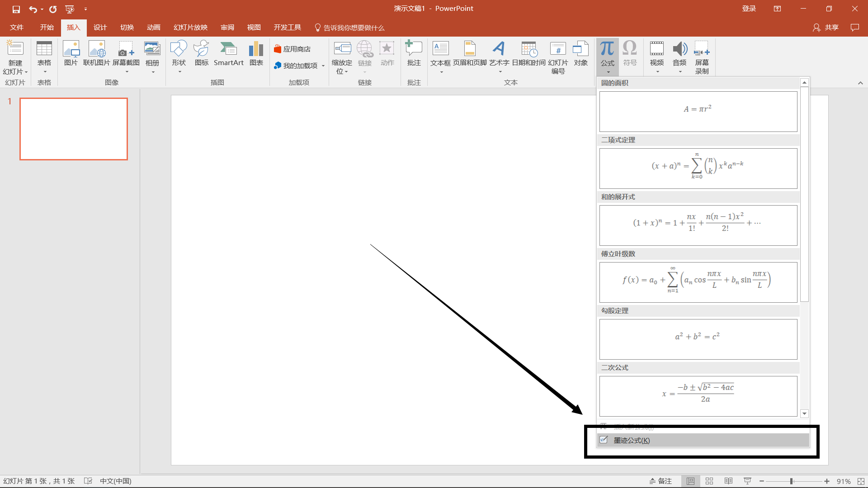868x488 pixels.
Task: Switch to the Design (设计) tab
Action: point(100,28)
